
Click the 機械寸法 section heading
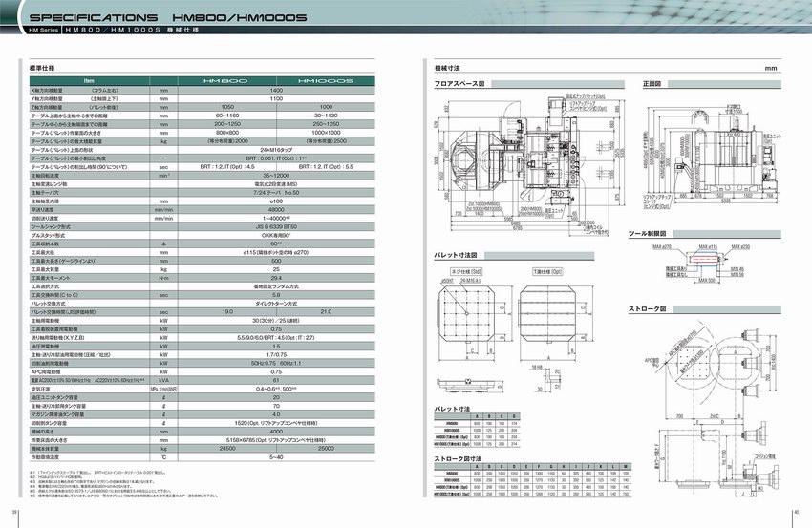[447, 70]
